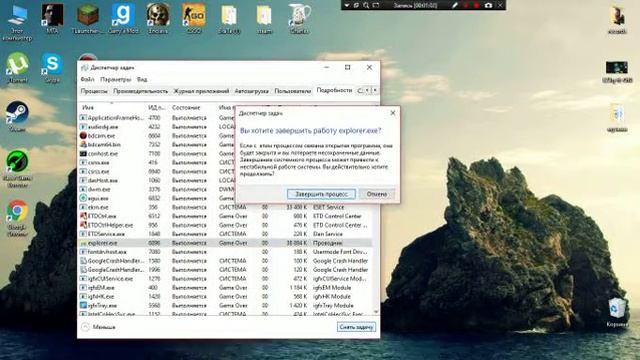This screenshot has height=360, width=640.
Task: Select the ETDService.exe process row
Action: (225, 234)
